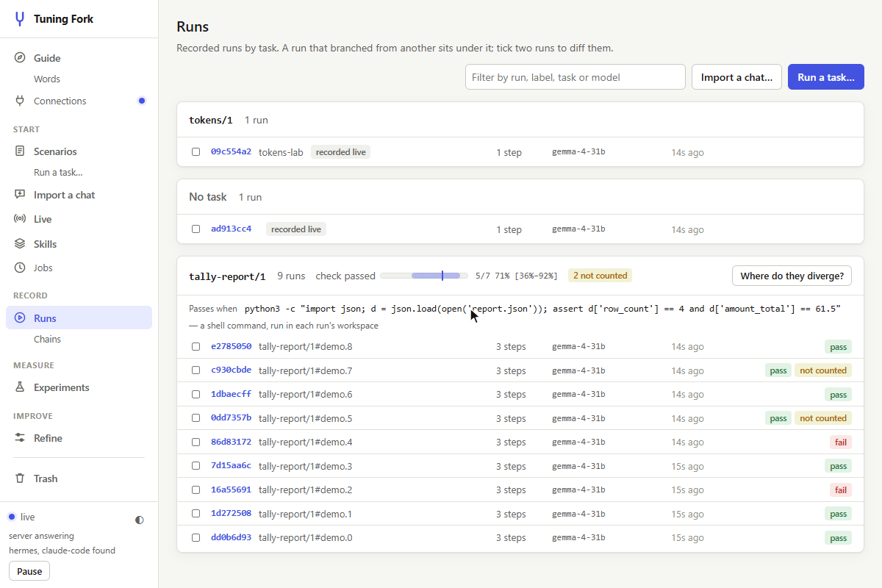
Task: Tick the checkbox for run e2785050
Action: [x=196, y=347]
